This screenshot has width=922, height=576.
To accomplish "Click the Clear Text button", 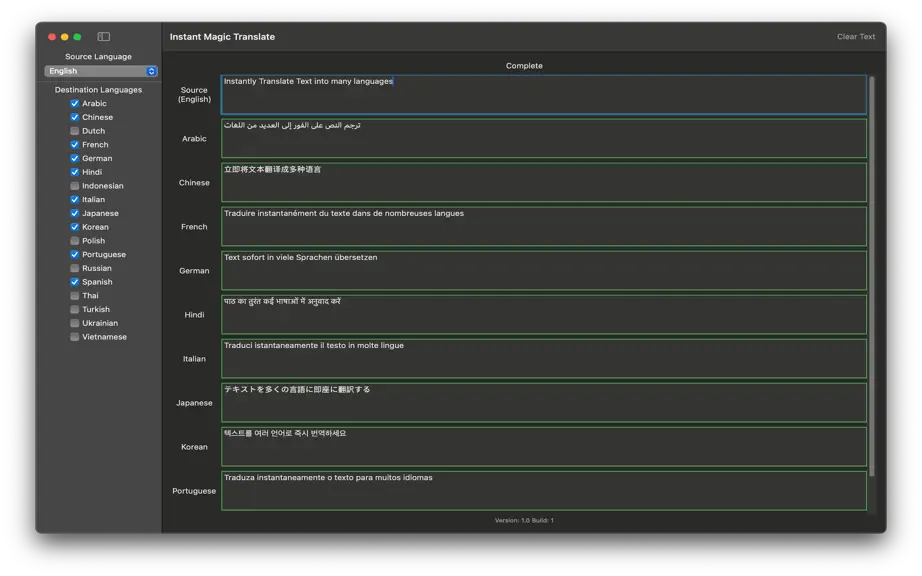I will point(856,36).
